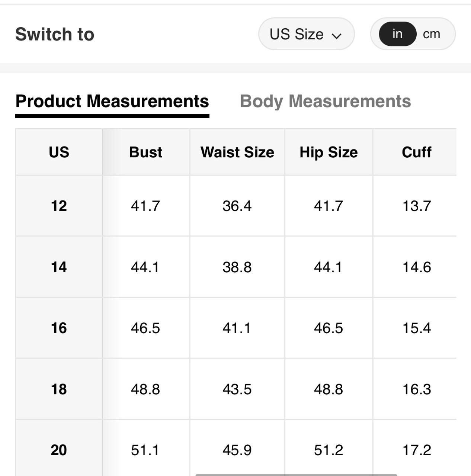The image size is (471, 476).
Task: Click the horizontal scrollbar below the table
Action: (296, 475)
